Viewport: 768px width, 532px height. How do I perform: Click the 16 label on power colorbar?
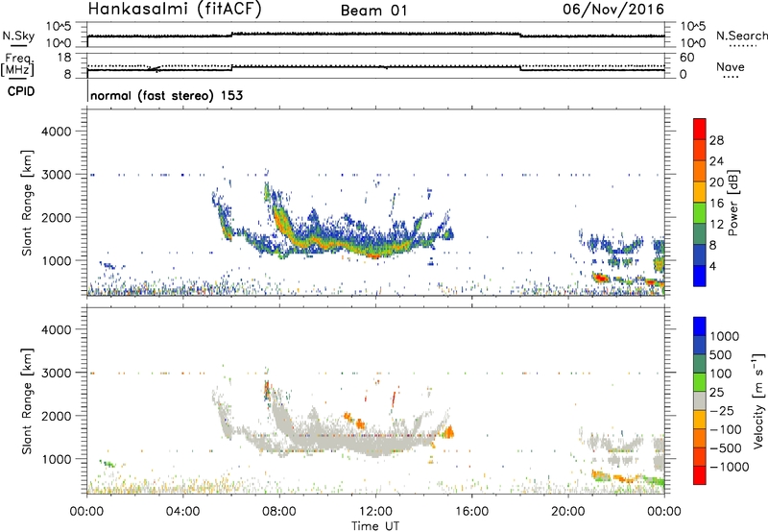[x=716, y=204]
